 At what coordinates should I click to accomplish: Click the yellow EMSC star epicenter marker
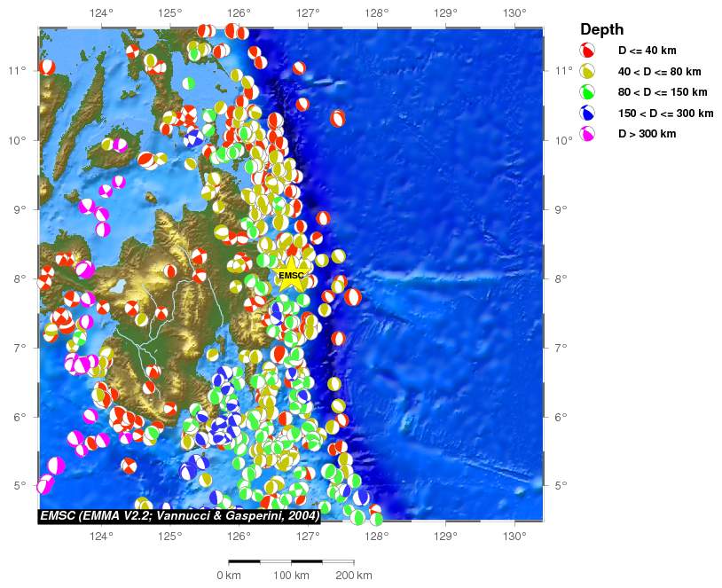292,275
